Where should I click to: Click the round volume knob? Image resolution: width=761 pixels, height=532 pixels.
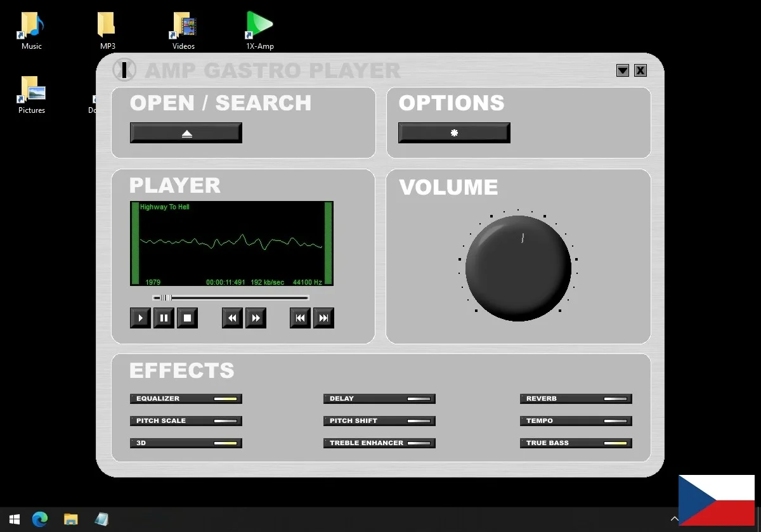pos(518,268)
